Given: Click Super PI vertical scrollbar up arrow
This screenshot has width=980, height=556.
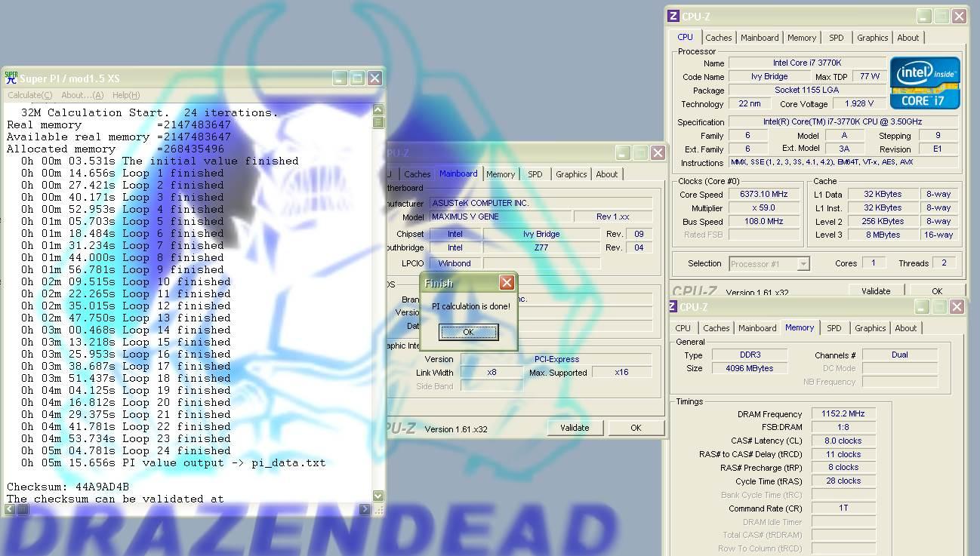Looking at the screenshot, I should click(x=379, y=110).
